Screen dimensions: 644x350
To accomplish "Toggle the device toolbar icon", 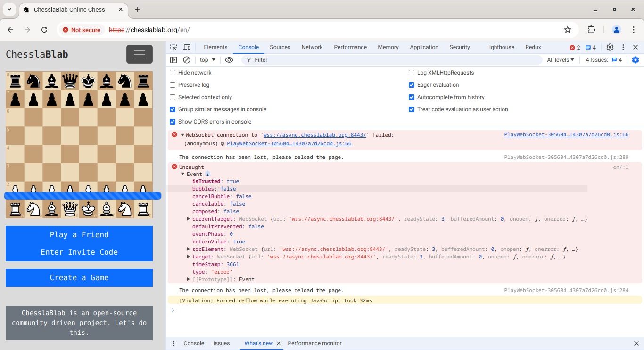I will [x=187, y=47].
